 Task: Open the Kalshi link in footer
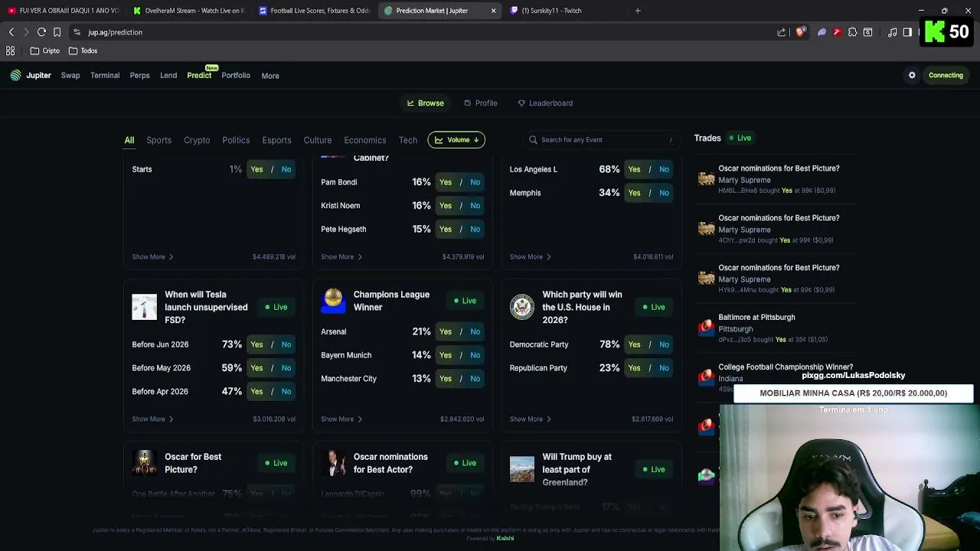point(505,538)
